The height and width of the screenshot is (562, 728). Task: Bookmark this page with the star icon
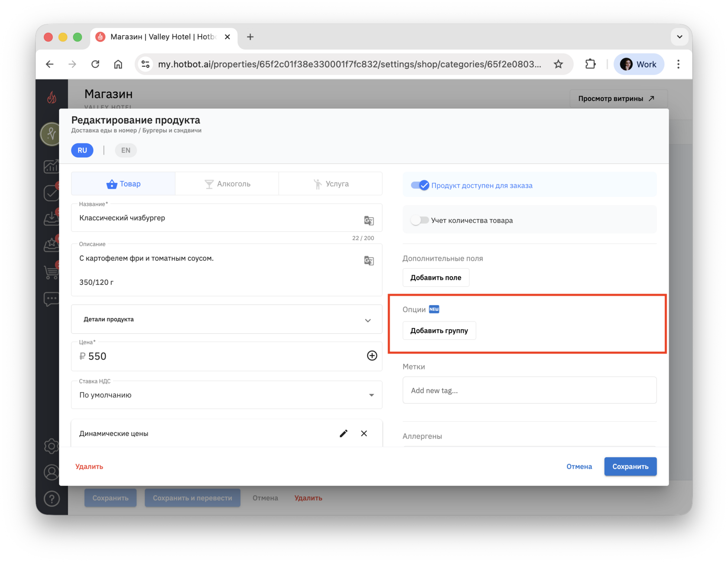point(559,64)
